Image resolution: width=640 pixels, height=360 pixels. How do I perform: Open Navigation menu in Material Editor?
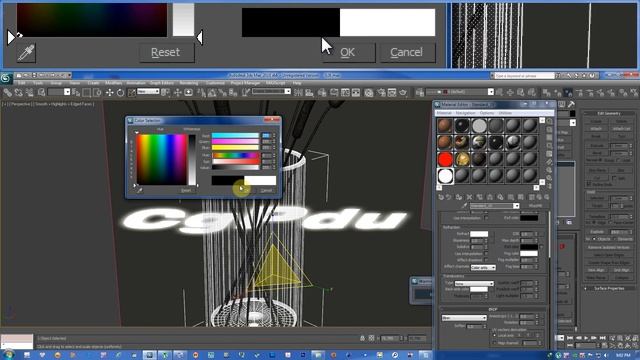465,113
